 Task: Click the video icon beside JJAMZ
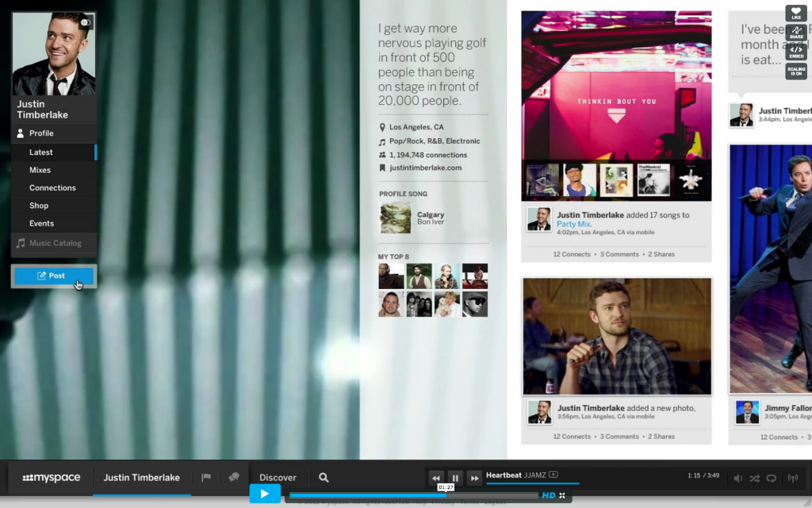pos(553,475)
